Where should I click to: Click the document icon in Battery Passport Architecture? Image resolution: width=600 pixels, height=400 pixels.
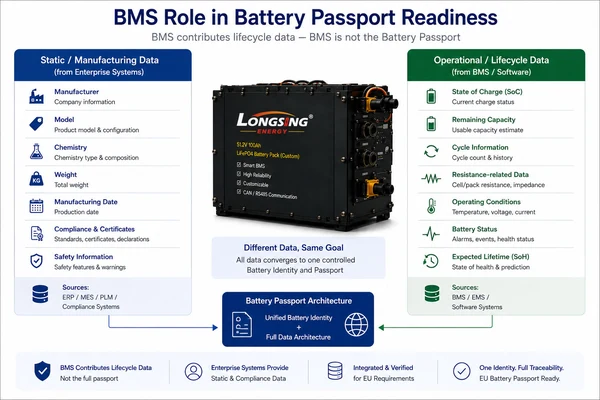tap(242, 325)
